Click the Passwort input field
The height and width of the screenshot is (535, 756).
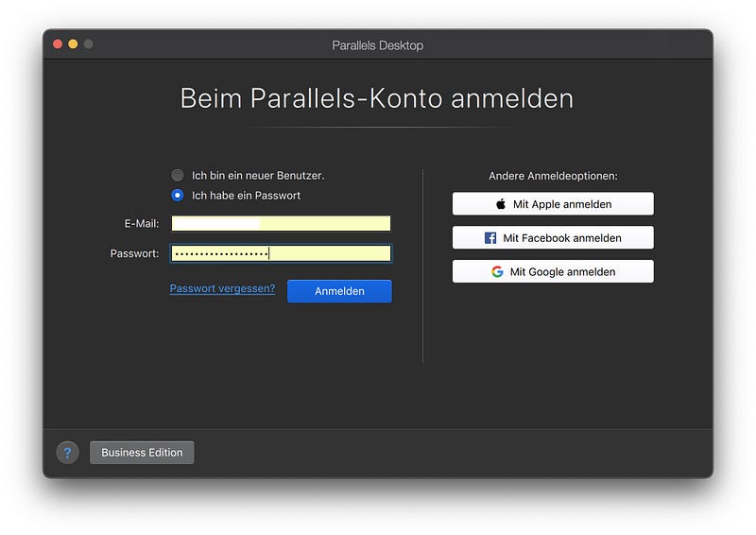(x=281, y=253)
